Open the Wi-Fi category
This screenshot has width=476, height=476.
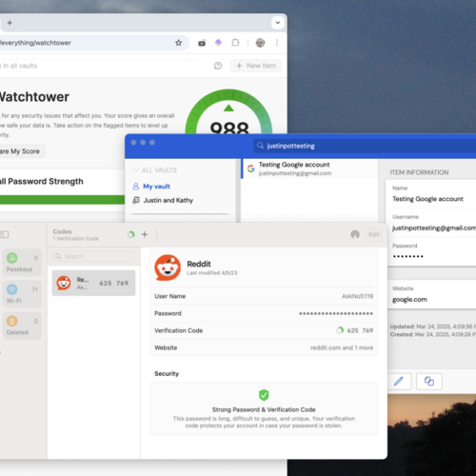pos(22,294)
